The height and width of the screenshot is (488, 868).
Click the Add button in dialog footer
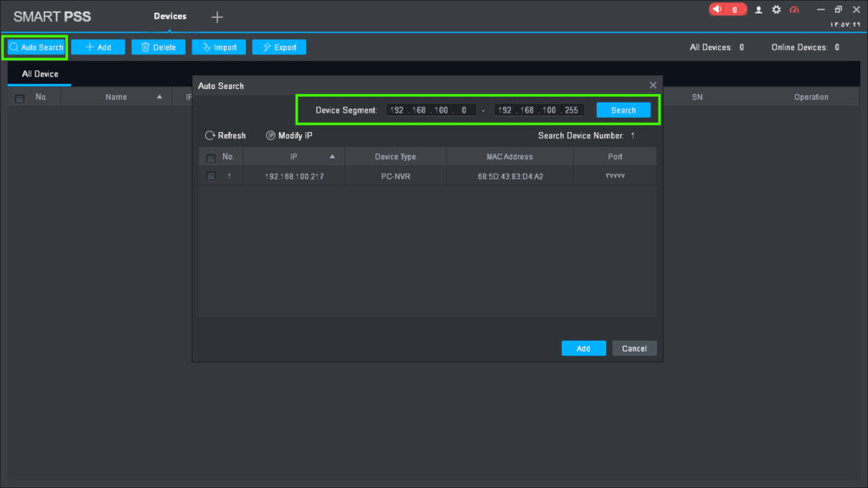click(x=583, y=348)
